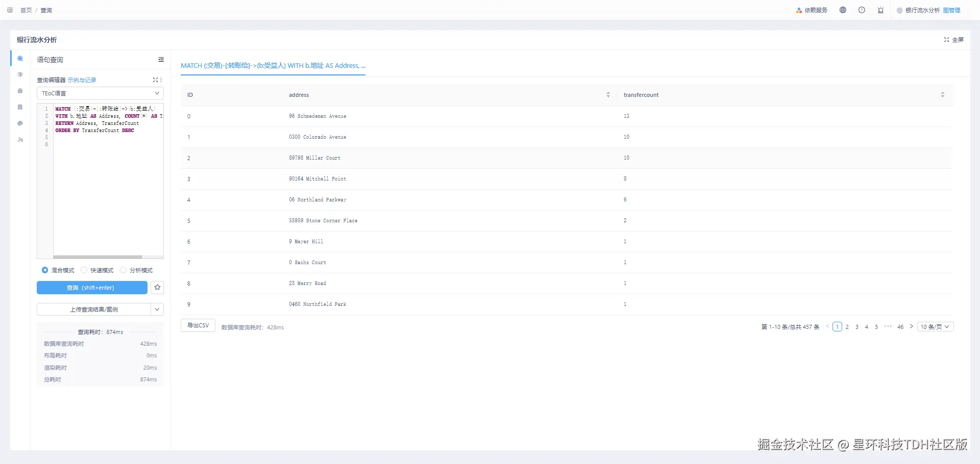
Task: Select current page 1 in pagination
Action: coord(837,327)
